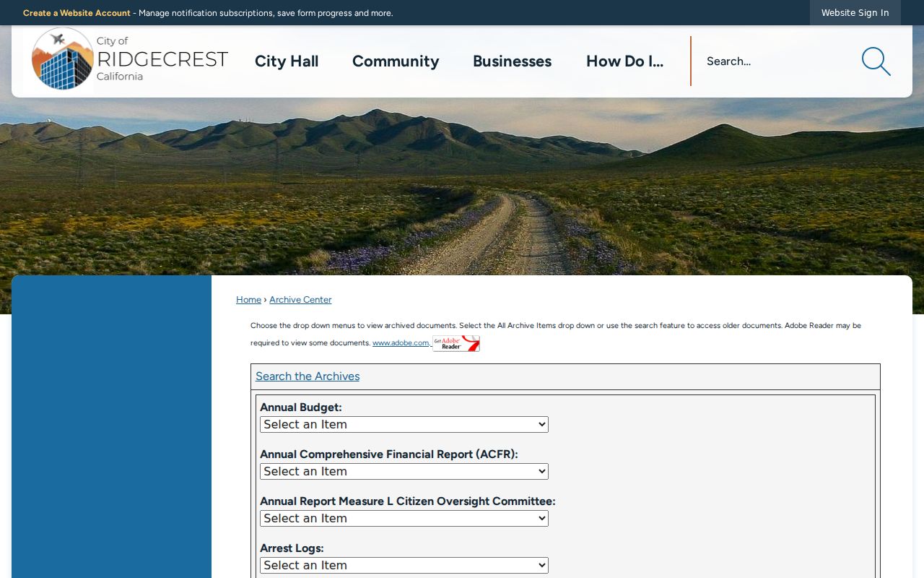Click the Get Adobe Reader badge
924x578 pixels.
point(456,343)
